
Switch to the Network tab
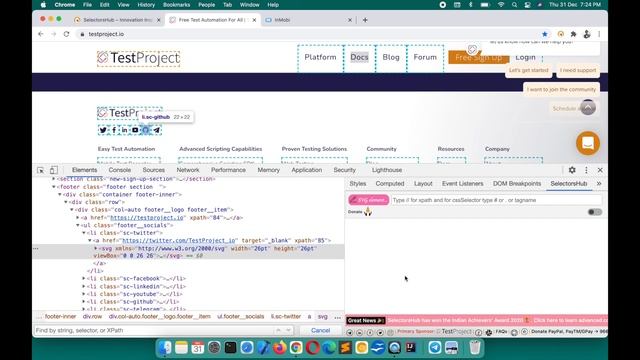tap(188, 170)
